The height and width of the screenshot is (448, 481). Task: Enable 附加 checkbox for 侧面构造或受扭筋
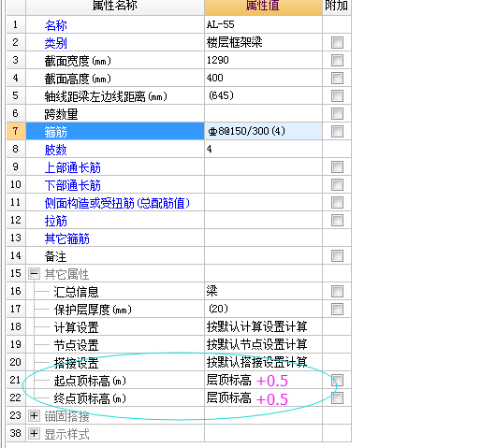337,202
